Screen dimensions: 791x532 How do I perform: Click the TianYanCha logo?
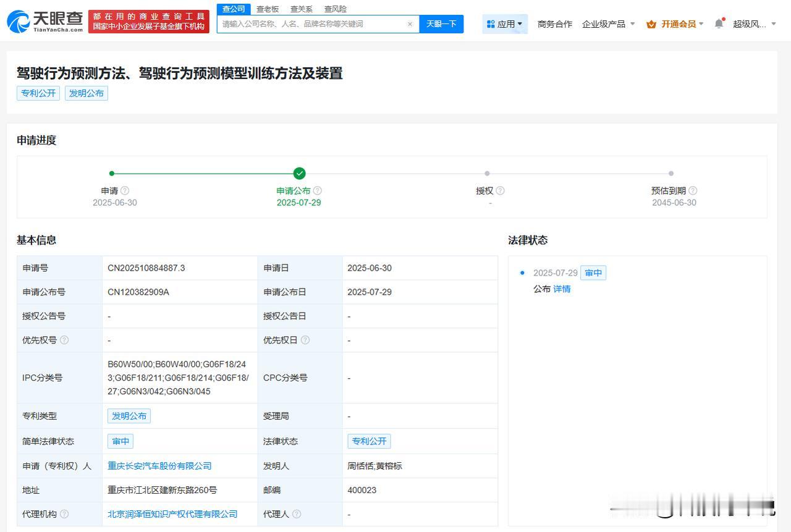pos(45,22)
